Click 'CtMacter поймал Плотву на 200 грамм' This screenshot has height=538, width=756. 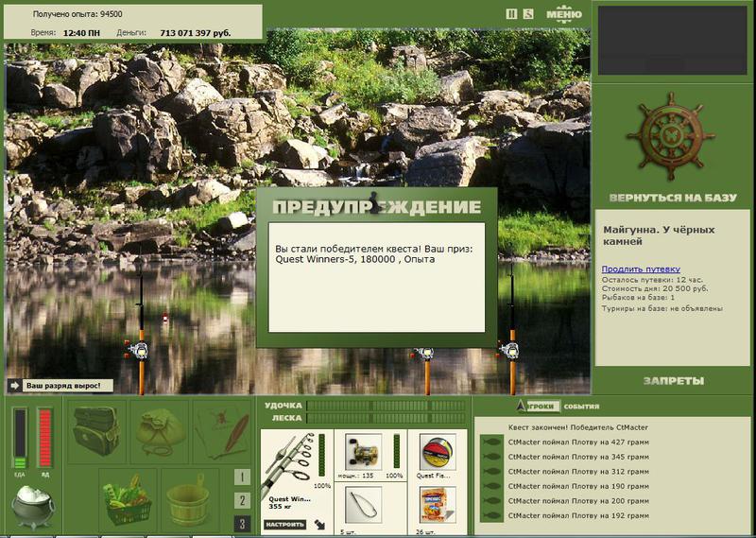(578, 501)
